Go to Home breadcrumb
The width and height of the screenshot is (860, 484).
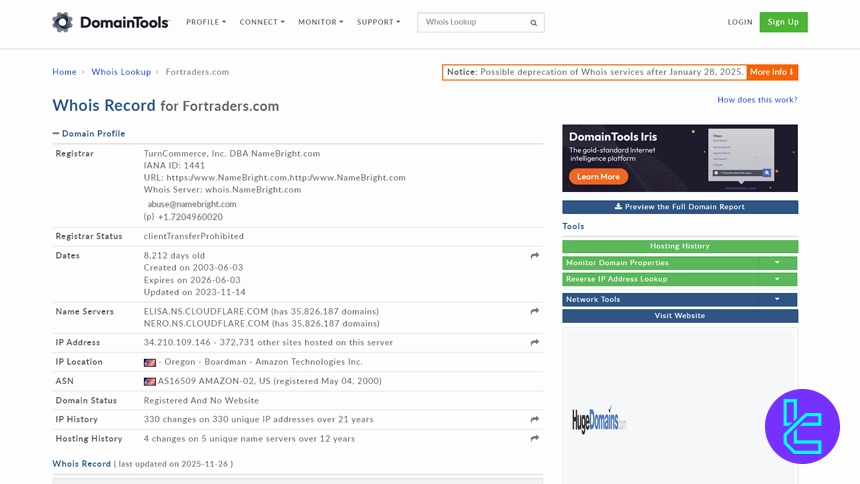(x=64, y=72)
